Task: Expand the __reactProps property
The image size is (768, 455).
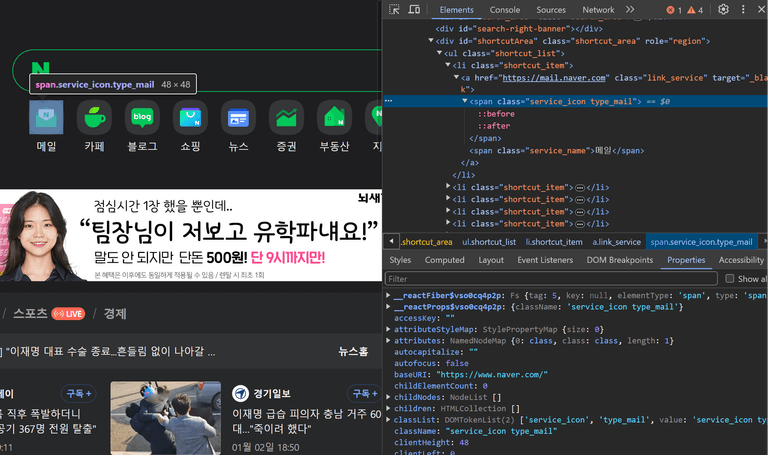Action: pos(388,307)
